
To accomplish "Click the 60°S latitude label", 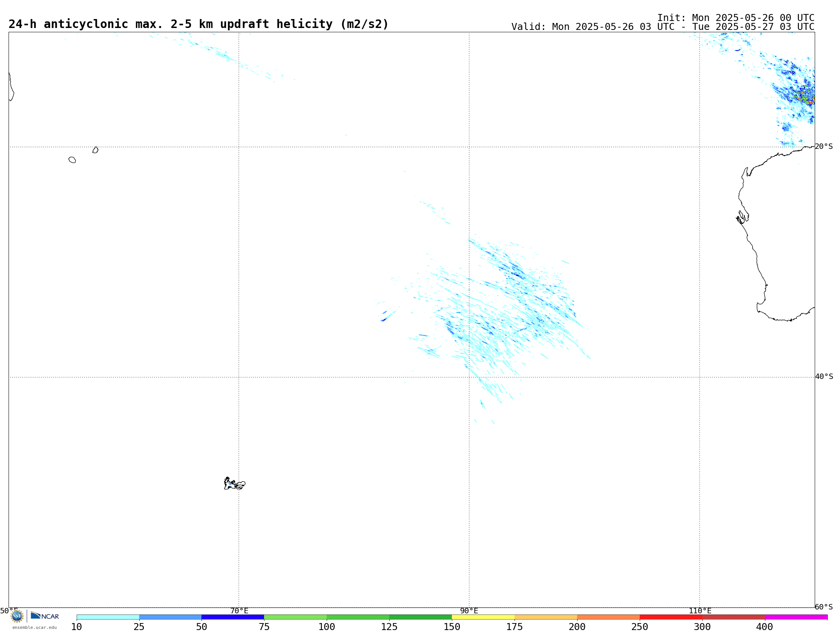I will (x=824, y=607).
